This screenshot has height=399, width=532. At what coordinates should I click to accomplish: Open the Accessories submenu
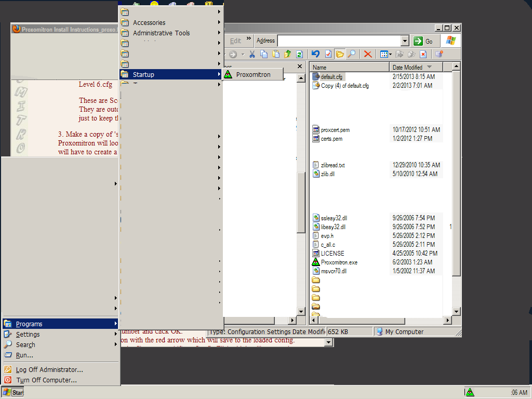coord(149,22)
